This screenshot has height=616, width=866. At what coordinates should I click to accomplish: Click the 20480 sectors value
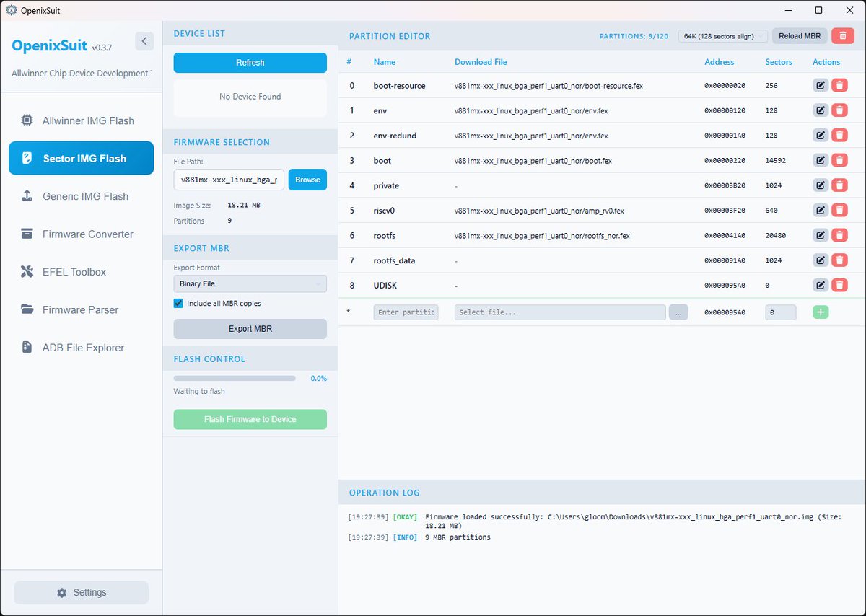(x=777, y=236)
